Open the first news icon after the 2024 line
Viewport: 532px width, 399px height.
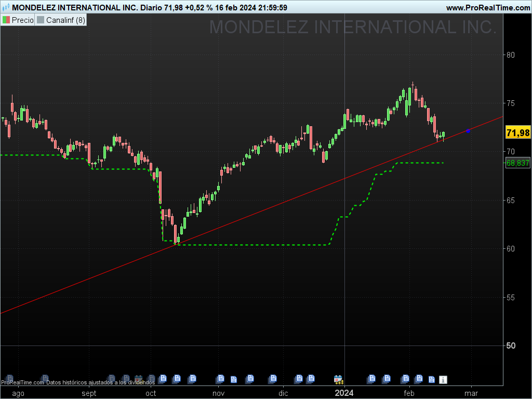click(371, 378)
